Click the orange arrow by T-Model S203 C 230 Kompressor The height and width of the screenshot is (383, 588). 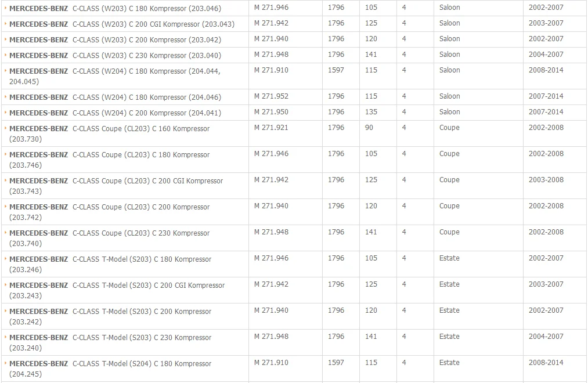[x=6, y=337]
